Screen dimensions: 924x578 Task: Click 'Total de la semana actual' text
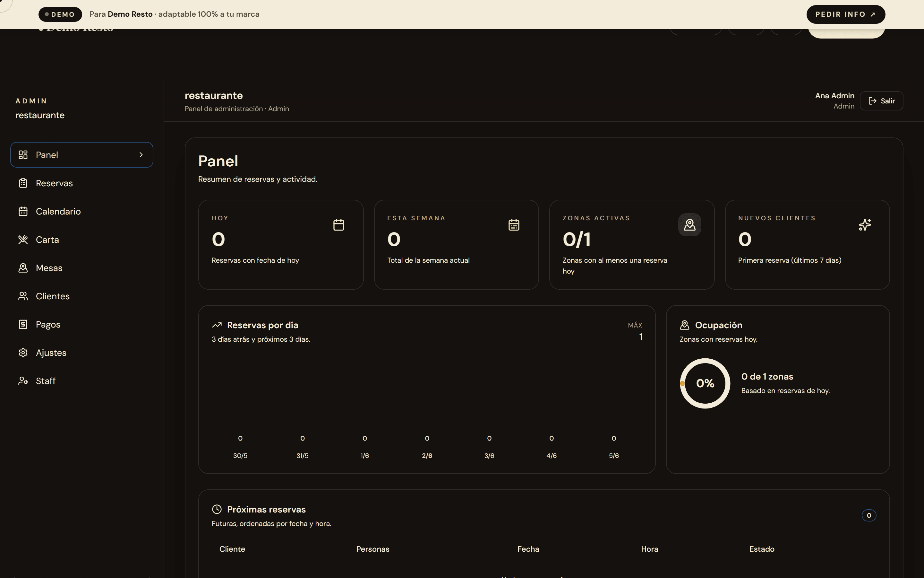428,260
